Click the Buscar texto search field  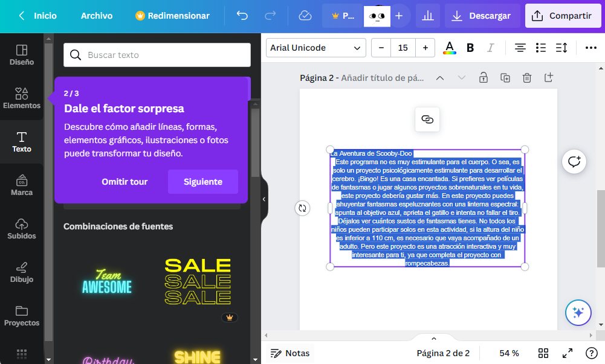coord(157,54)
